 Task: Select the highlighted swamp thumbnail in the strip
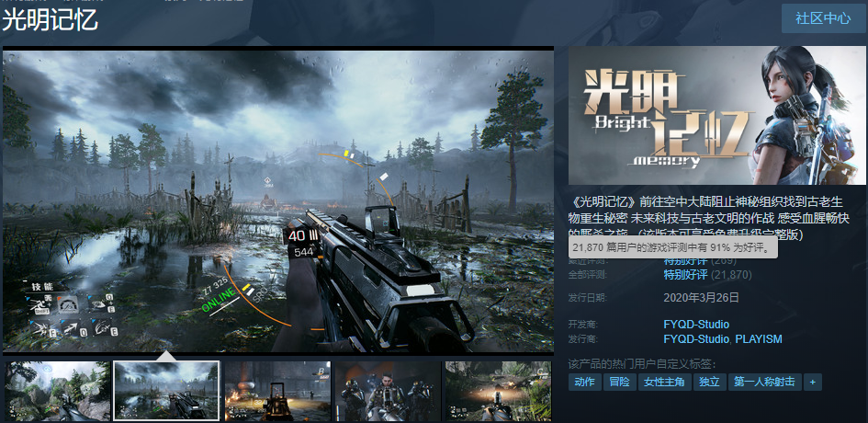pos(166,391)
